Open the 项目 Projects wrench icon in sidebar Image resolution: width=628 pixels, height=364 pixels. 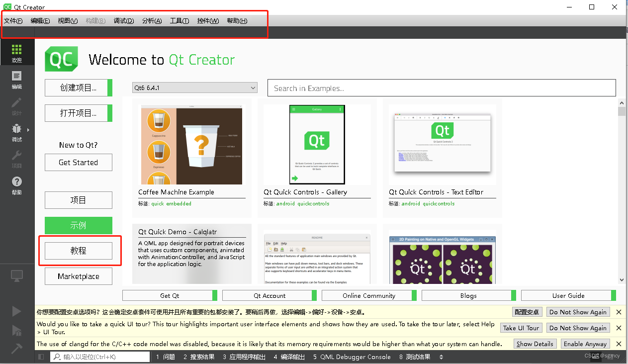[17, 159]
